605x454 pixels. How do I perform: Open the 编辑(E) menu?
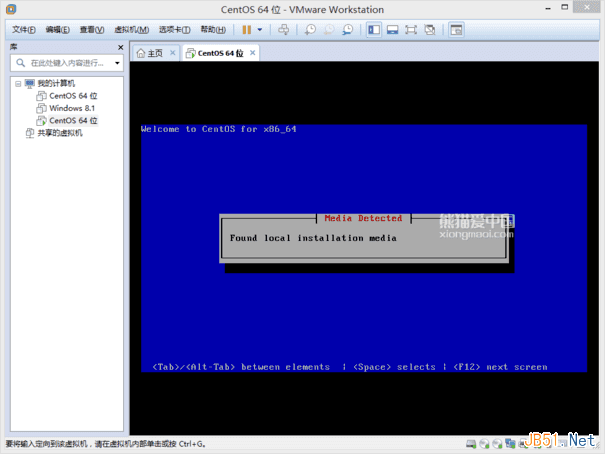click(x=58, y=30)
